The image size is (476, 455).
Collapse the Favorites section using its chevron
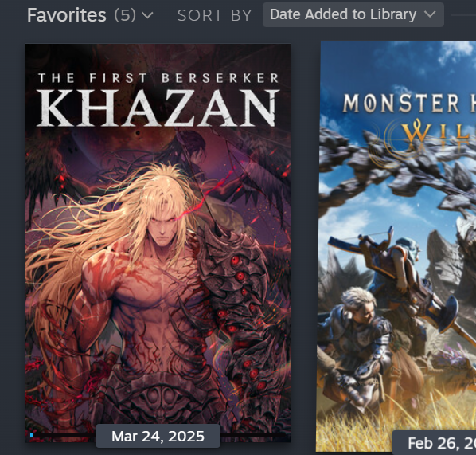click(147, 15)
